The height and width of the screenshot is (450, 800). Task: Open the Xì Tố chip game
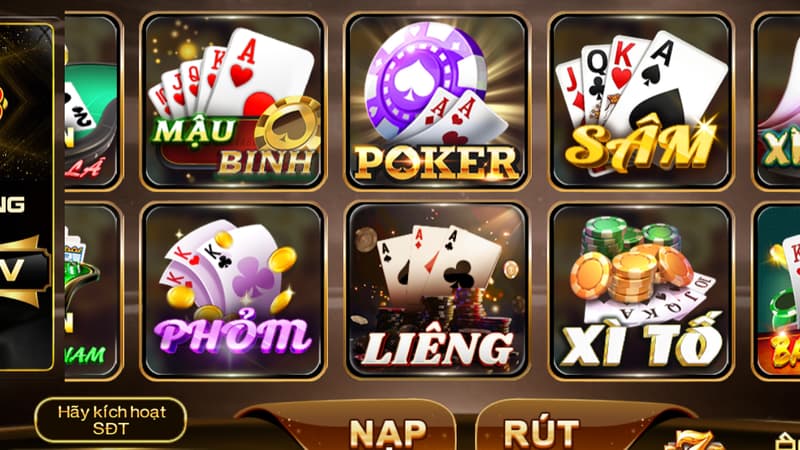(641, 291)
